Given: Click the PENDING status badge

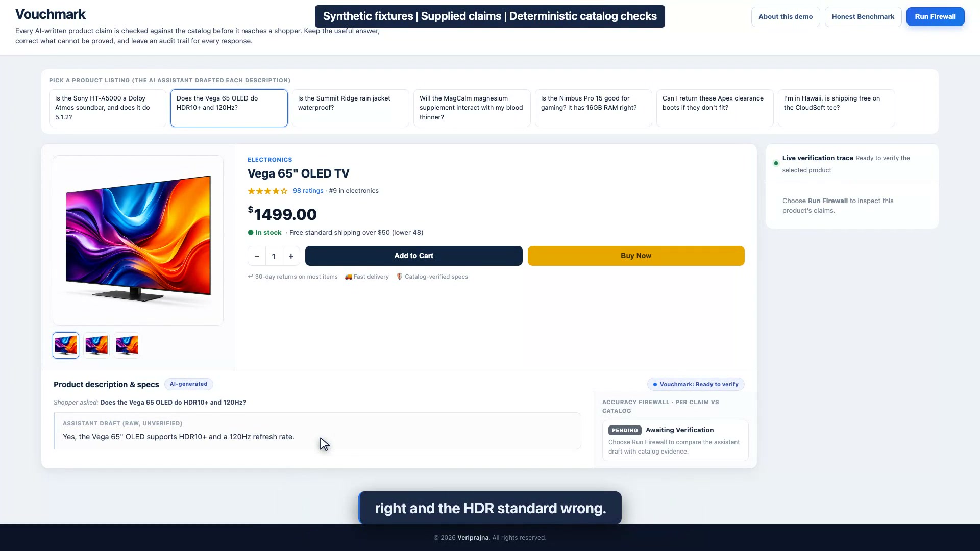Looking at the screenshot, I should point(625,430).
